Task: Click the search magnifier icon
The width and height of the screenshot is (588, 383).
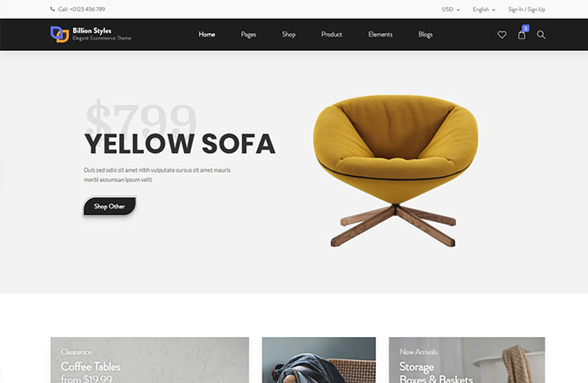Action: pos(541,35)
